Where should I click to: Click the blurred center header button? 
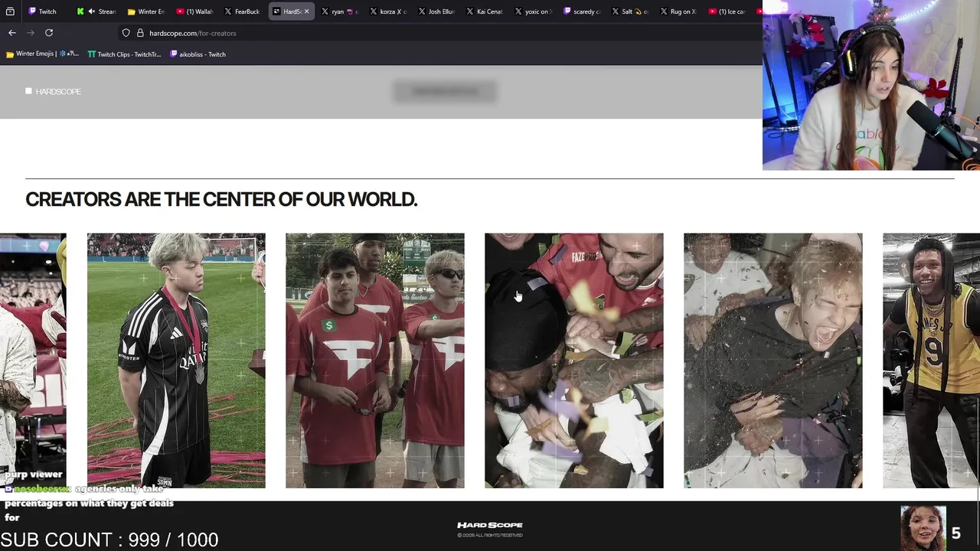pyautogui.click(x=445, y=92)
